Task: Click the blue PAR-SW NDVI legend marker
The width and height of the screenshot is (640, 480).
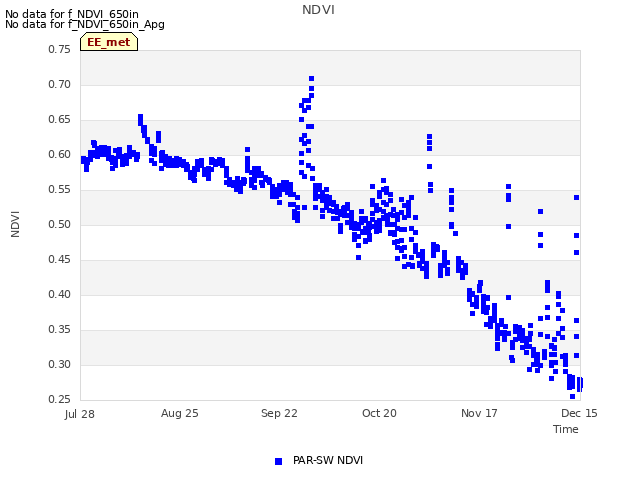Action: coord(278,461)
